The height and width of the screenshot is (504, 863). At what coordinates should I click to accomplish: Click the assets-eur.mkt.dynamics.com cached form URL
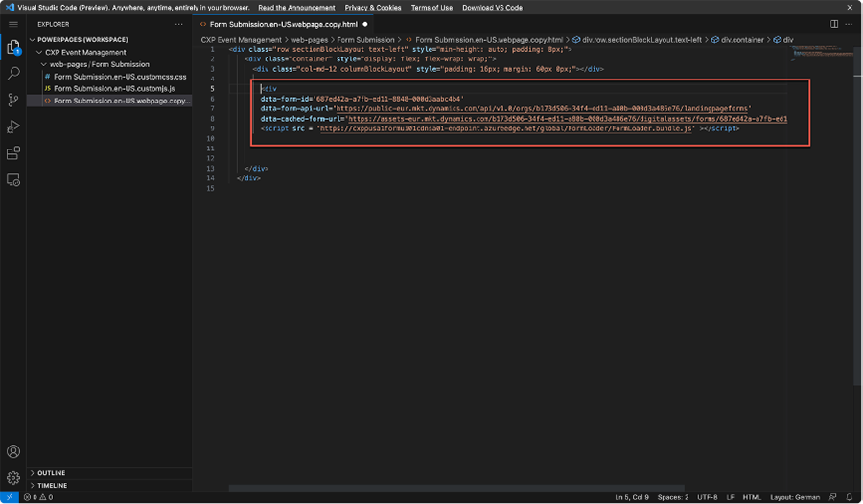click(x=568, y=119)
